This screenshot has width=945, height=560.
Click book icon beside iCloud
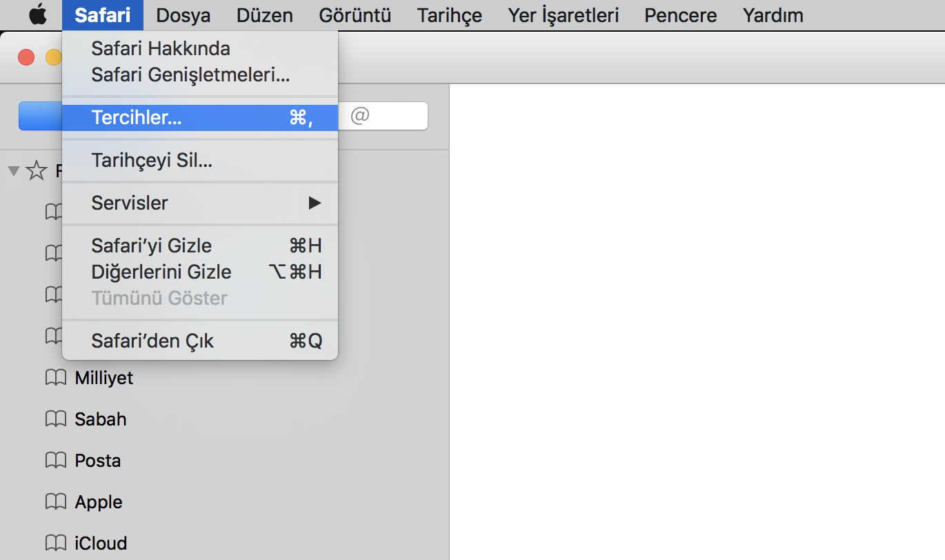(x=54, y=543)
